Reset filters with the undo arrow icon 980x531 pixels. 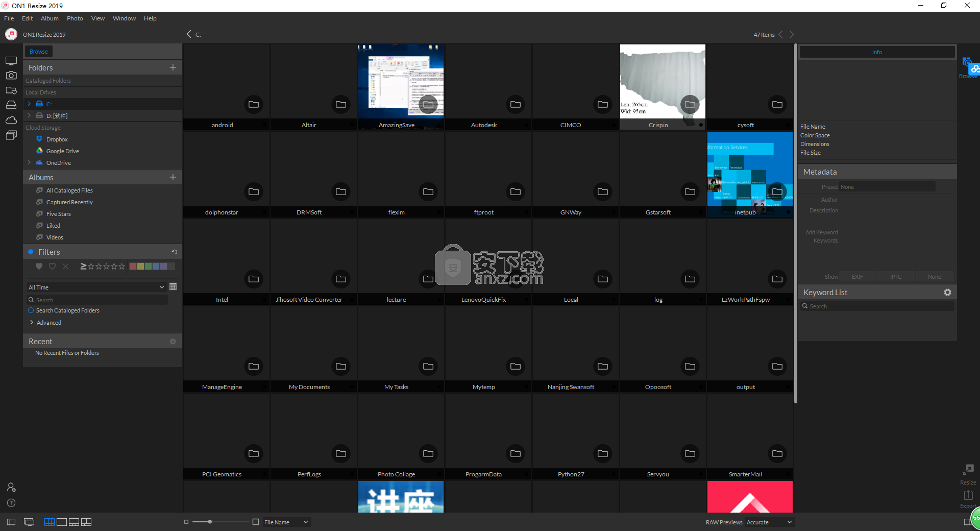coord(174,252)
